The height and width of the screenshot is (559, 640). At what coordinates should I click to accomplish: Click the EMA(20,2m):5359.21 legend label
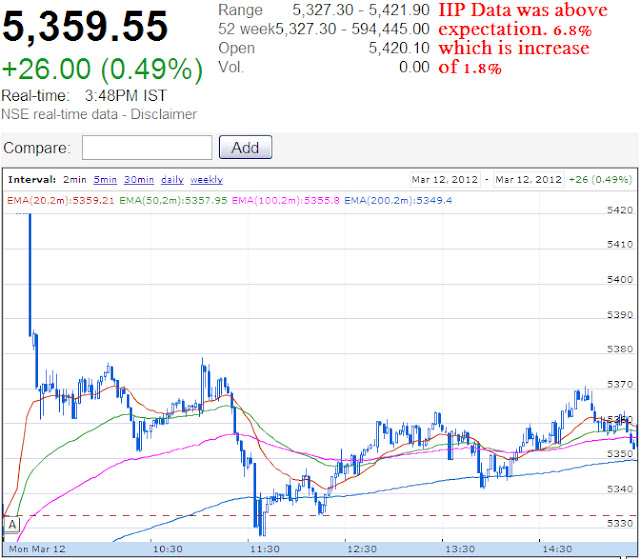pyautogui.click(x=60, y=200)
